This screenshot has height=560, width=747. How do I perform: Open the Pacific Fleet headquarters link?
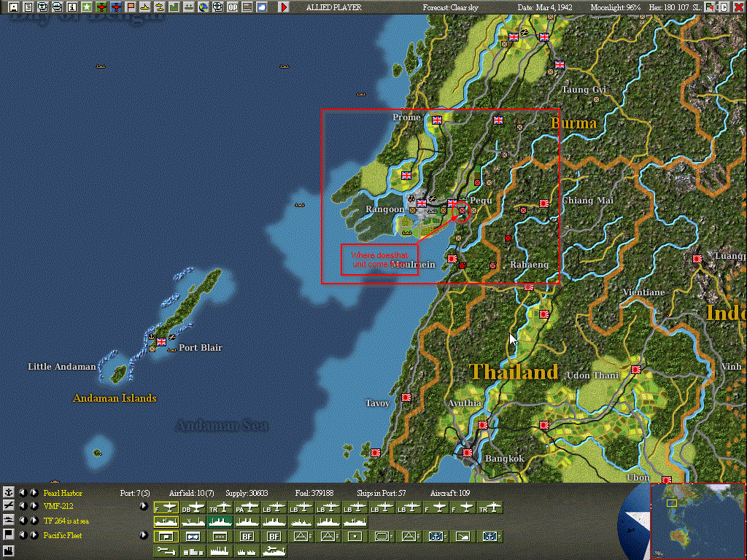tap(63, 535)
